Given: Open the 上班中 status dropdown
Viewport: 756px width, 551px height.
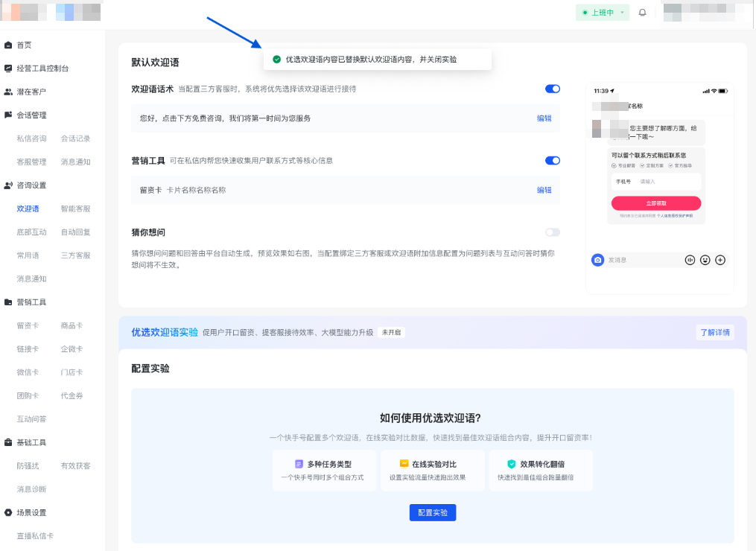Looking at the screenshot, I should 602,12.
